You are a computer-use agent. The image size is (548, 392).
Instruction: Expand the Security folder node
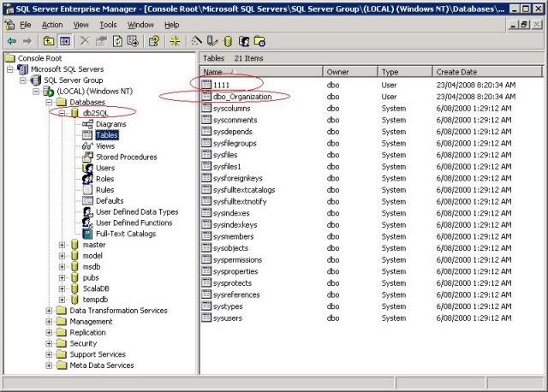(50, 343)
